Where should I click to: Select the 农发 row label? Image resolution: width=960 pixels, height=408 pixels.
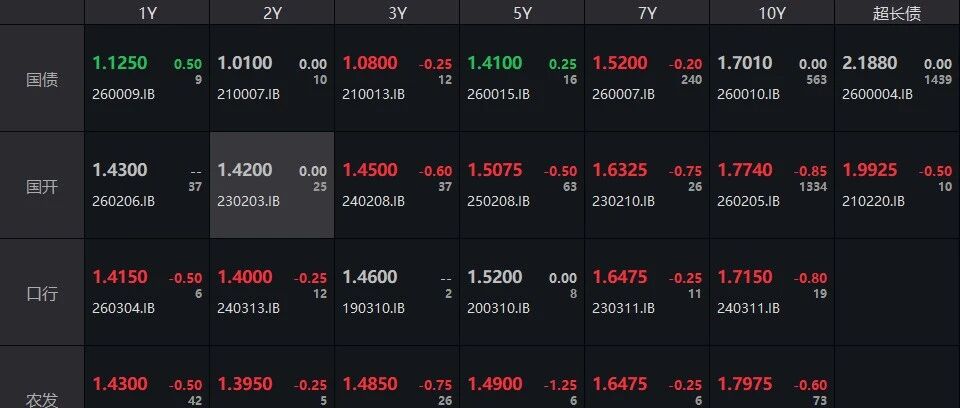tap(42, 400)
